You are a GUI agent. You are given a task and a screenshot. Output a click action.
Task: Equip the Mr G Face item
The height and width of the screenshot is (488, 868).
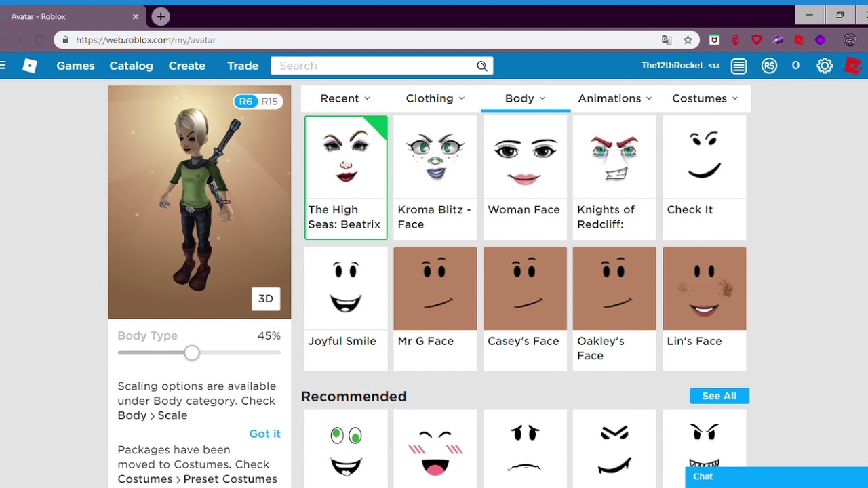(435, 308)
